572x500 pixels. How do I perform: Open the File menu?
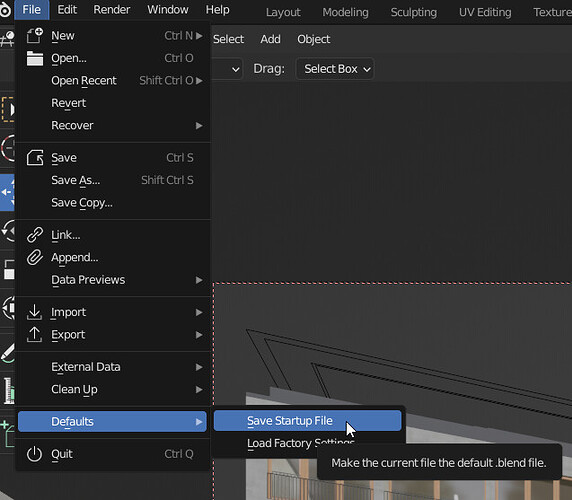coord(31,9)
